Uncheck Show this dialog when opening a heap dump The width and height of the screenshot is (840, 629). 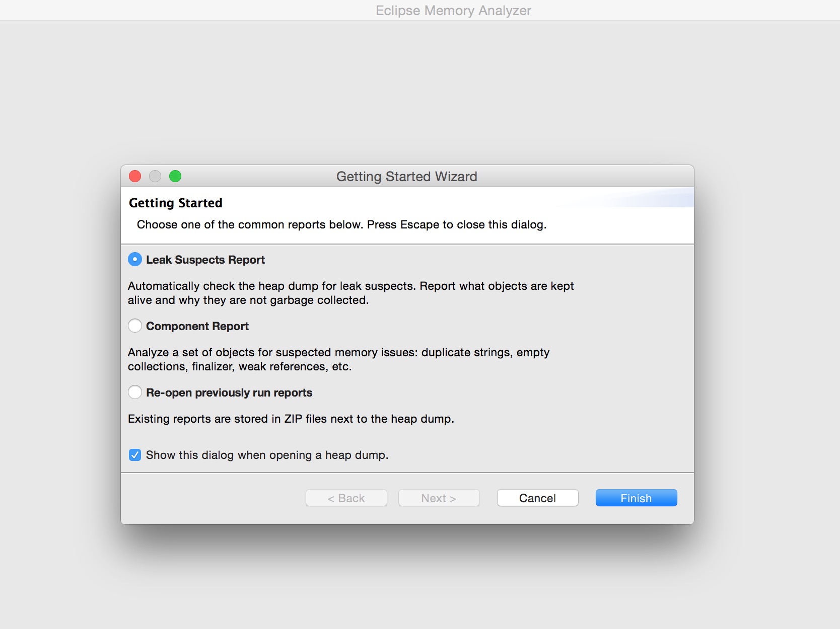(135, 455)
